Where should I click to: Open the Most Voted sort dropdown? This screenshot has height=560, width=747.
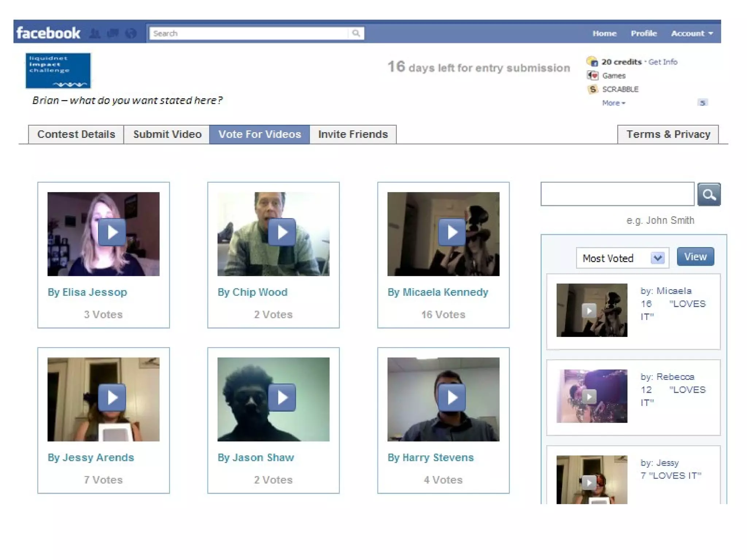click(657, 258)
